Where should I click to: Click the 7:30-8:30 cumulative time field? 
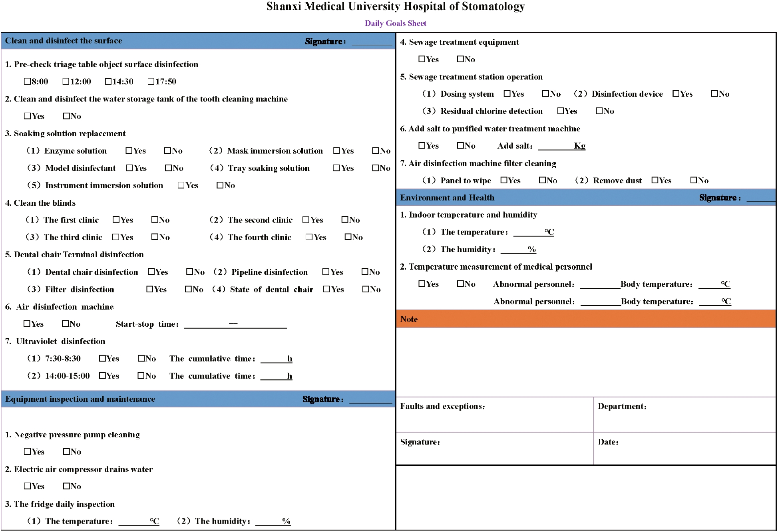click(x=277, y=359)
